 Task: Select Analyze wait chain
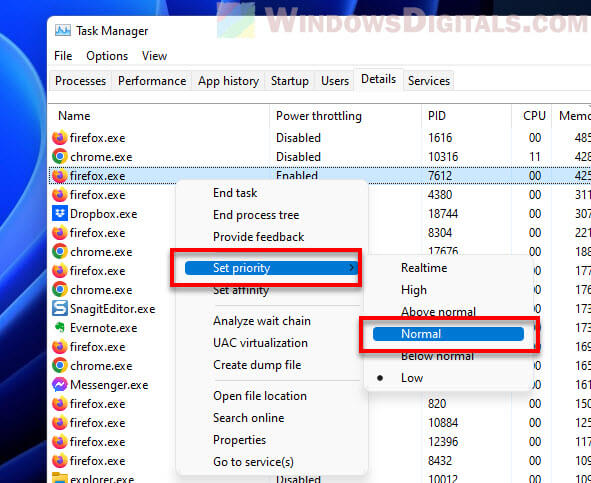[262, 321]
